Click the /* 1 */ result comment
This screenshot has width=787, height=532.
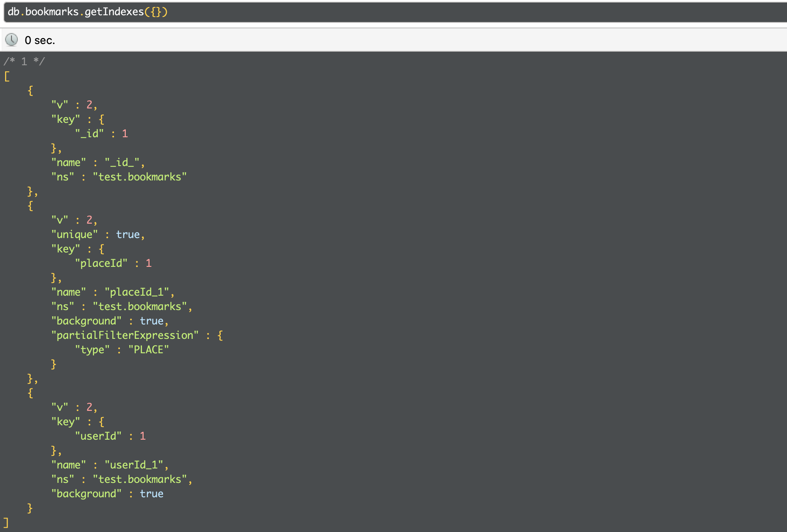tap(23, 61)
